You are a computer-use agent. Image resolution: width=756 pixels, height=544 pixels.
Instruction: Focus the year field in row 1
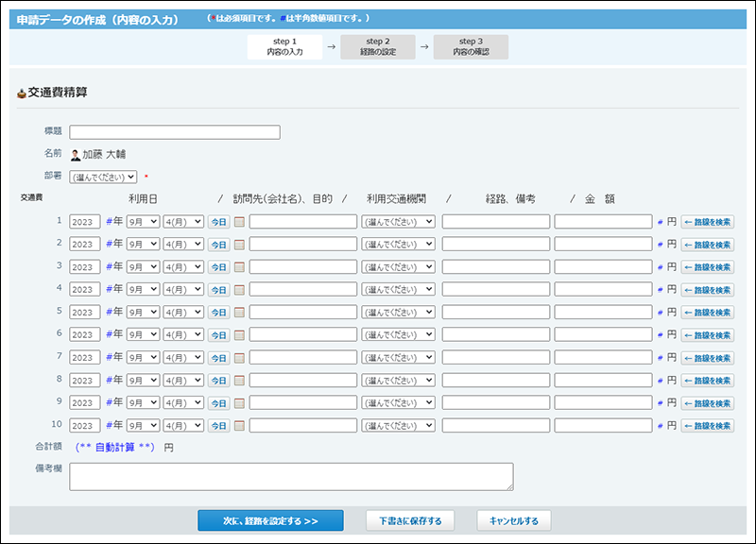pos(85,222)
